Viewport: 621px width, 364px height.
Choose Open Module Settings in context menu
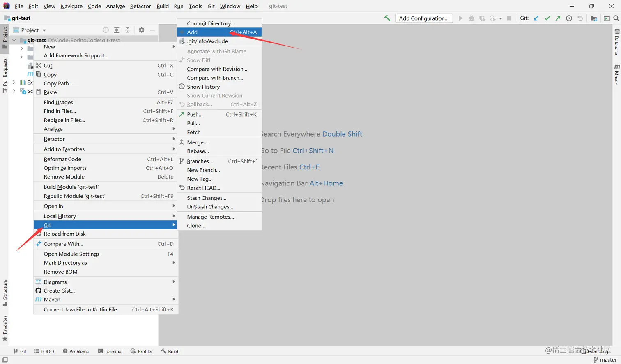pyautogui.click(x=105, y=254)
